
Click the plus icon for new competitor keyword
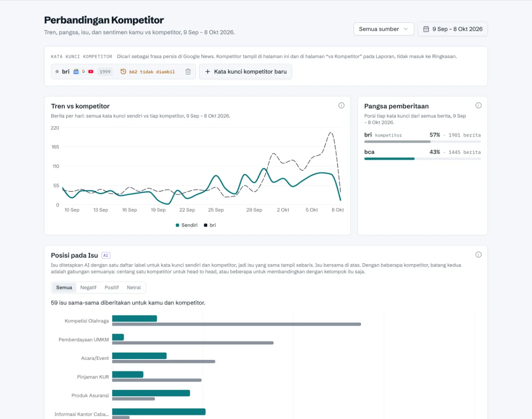[208, 72]
